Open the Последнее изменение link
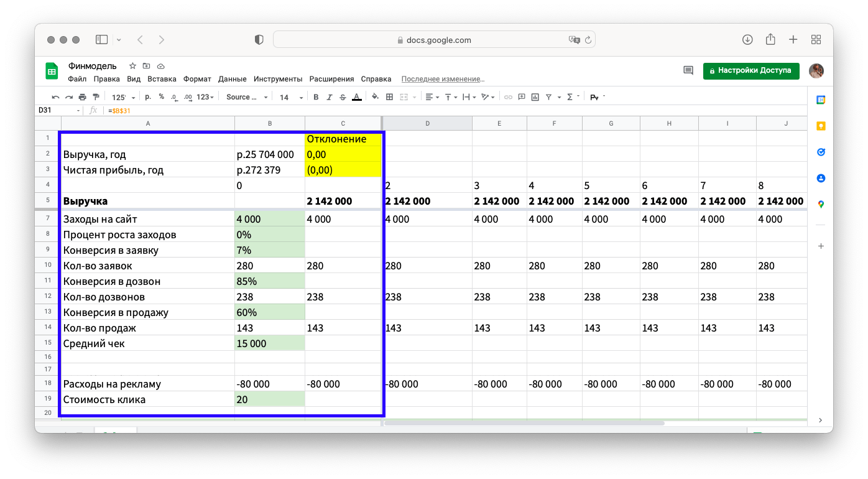This screenshot has height=479, width=868. pyautogui.click(x=443, y=79)
